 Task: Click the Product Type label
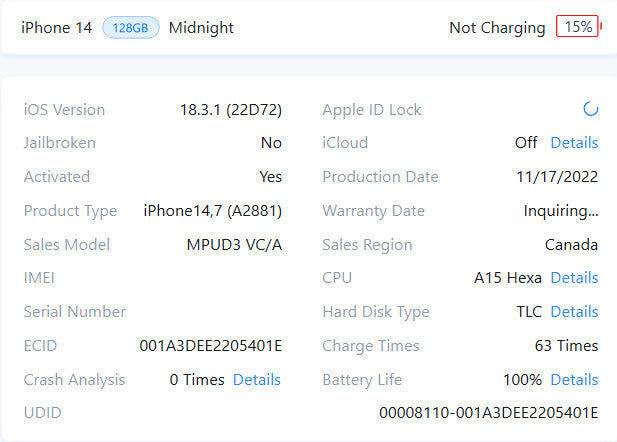[x=70, y=211]
